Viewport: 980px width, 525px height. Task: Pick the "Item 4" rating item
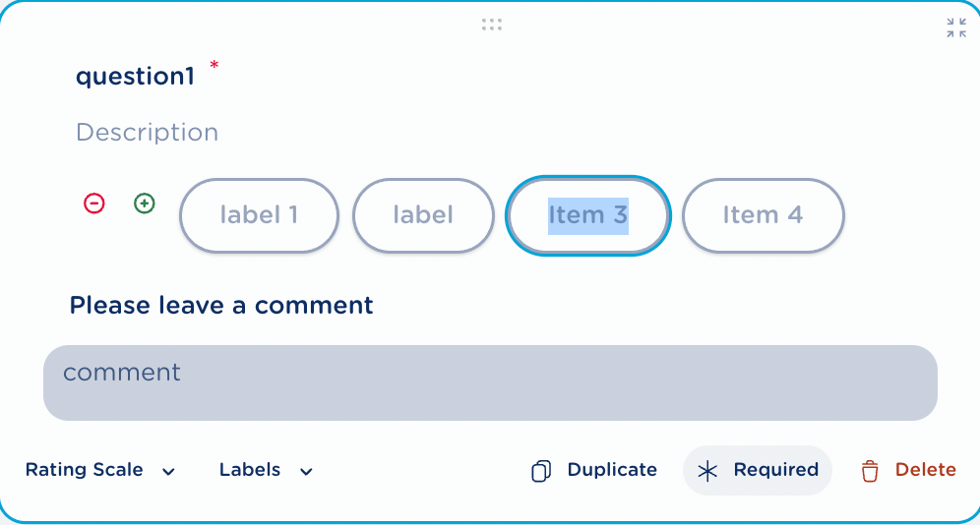pos(763,215)
